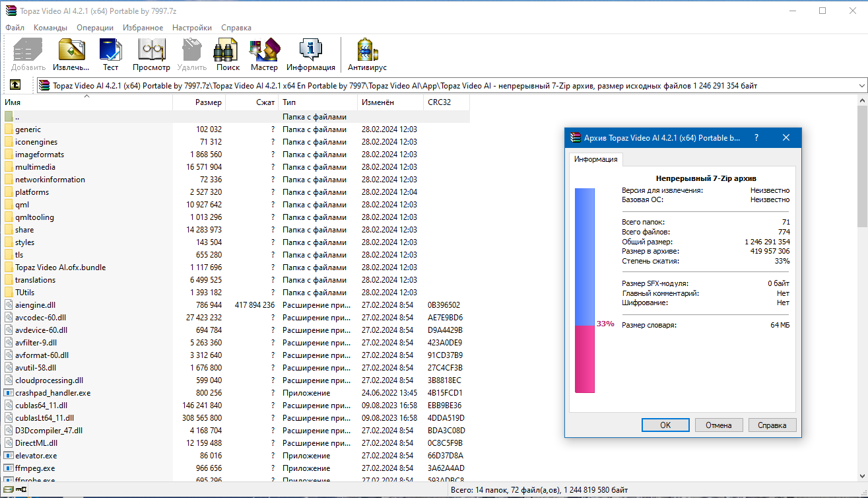Screen dimensions: 868x498
Task: Click the Отмена button in the dialog
Action: pos(719,425)
